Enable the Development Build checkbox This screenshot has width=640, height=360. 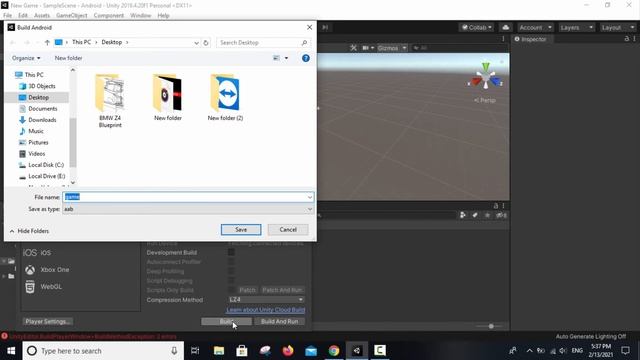(x=231, y=252)
